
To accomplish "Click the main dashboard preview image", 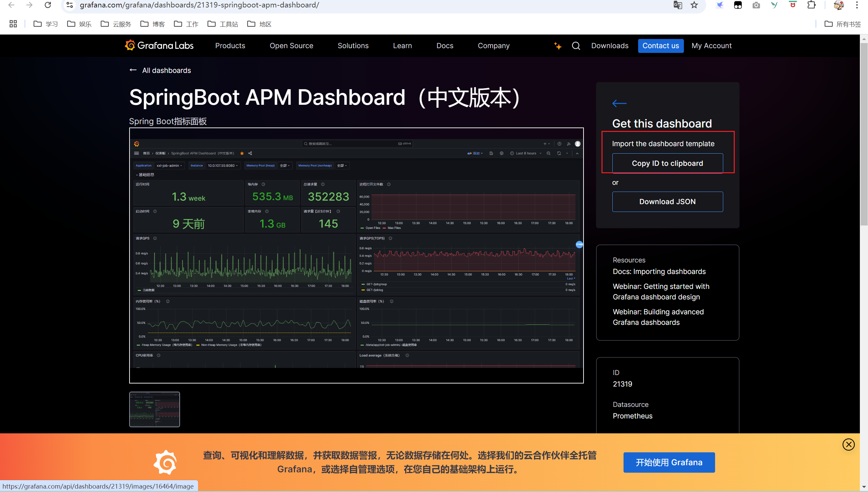I will pyautogui.click(x=356, y=255).
